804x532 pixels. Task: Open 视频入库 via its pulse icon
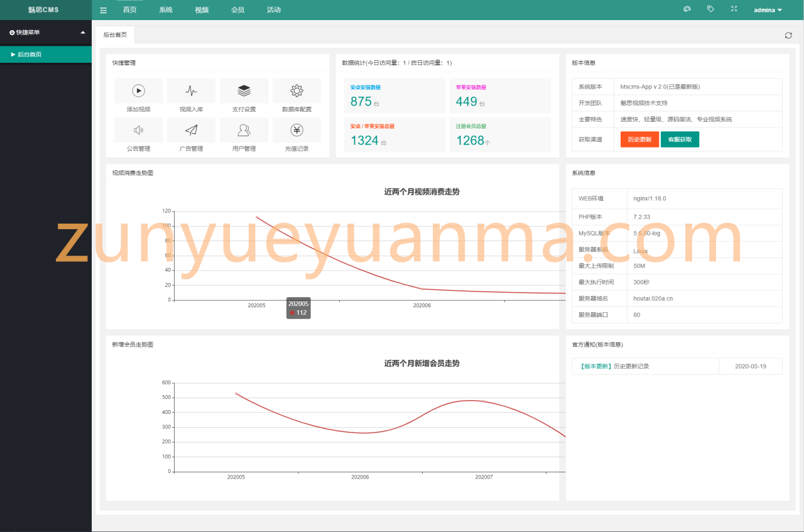pos(192,91)
